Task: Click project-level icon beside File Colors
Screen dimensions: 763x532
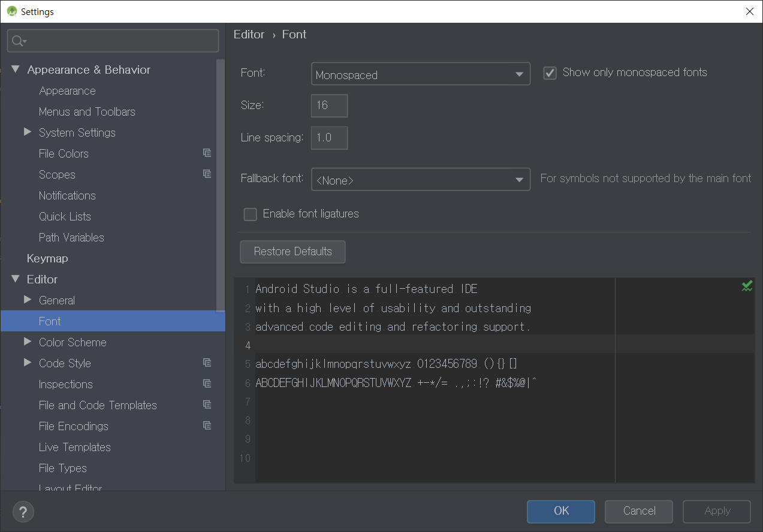Action: point(207,153)
